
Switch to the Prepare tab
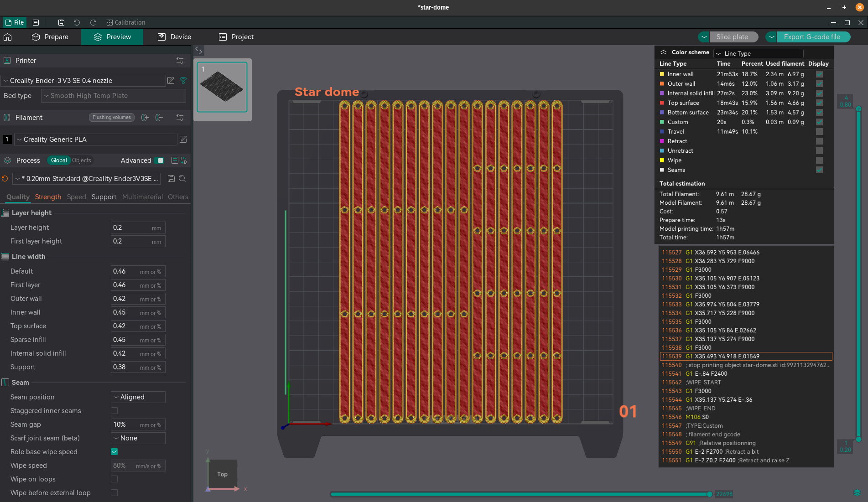click(50, 37)
